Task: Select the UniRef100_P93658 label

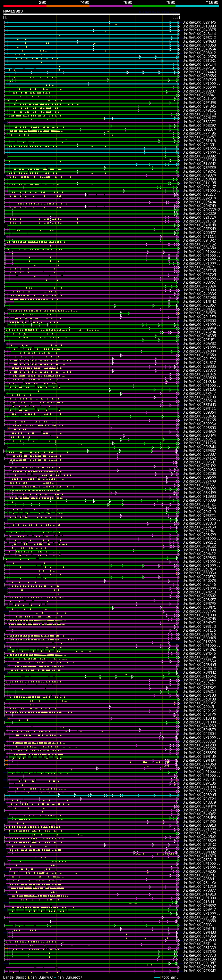Action: [199, 921]
